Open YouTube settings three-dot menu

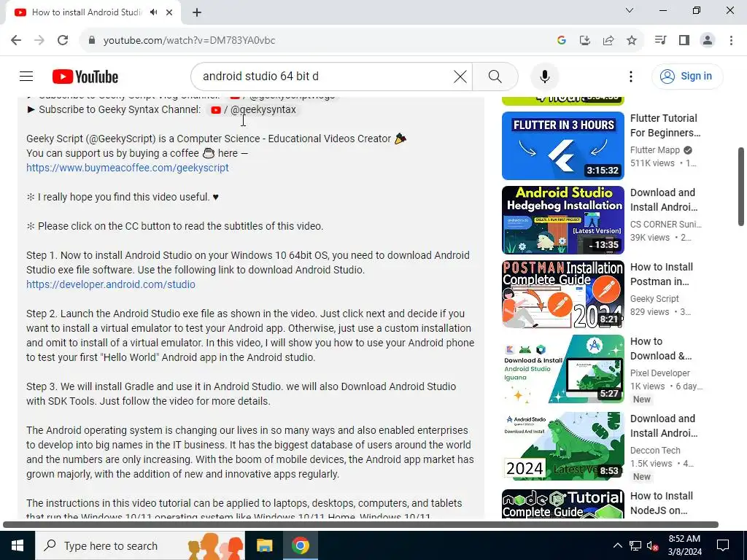pyautogui.click(x=631, y=76)
